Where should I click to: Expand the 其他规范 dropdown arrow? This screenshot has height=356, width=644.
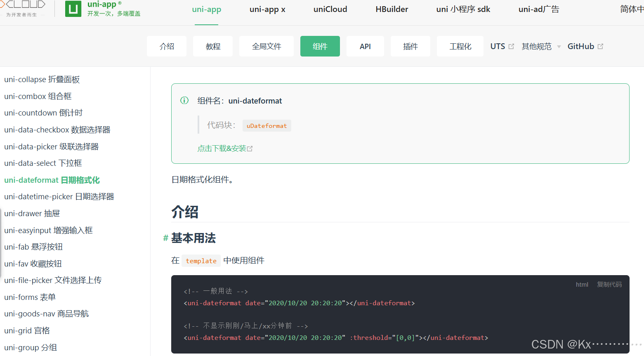[559, 47]
